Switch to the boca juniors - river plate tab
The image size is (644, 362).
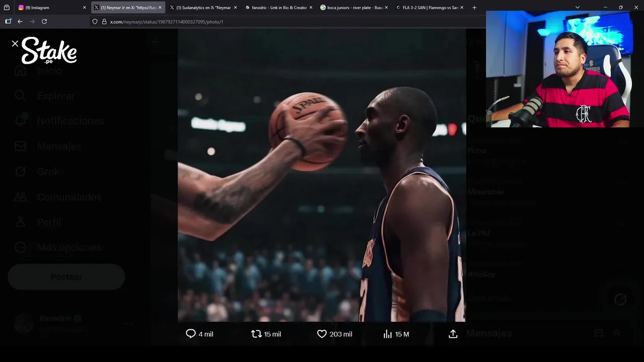pos(354,8)
